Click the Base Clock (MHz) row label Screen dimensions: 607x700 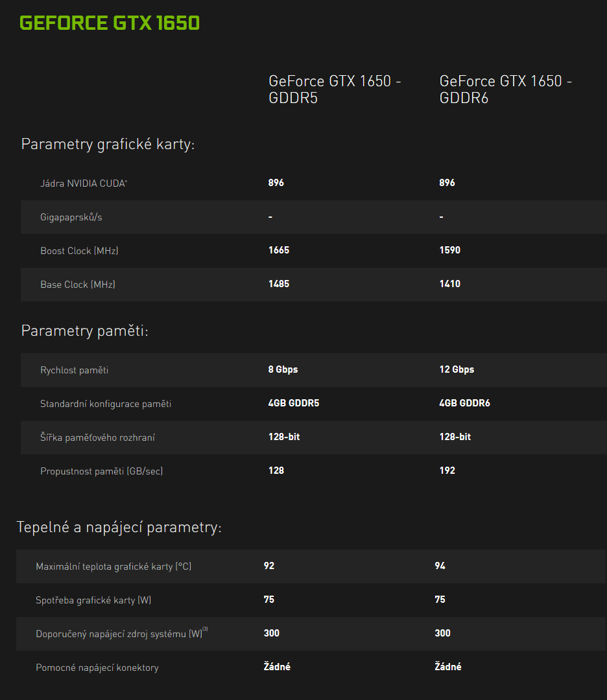tap(77, 285)
